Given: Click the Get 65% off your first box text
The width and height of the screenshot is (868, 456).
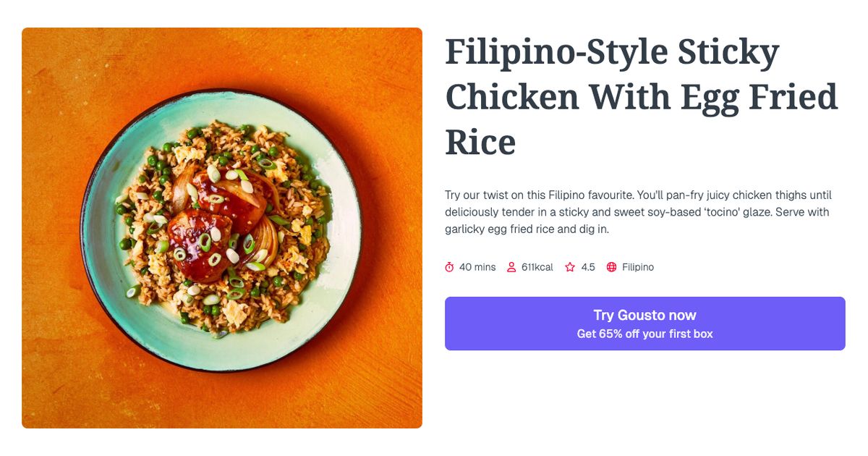Looking at the screenshot, I should [644, 334].
